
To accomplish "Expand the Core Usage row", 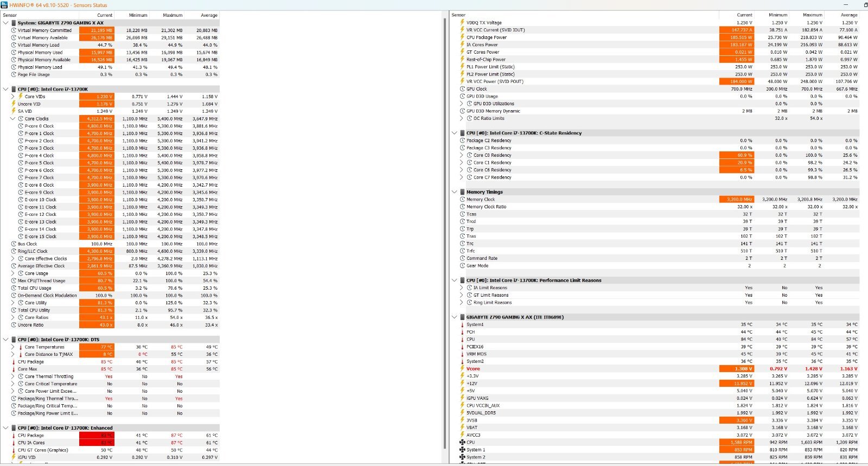I will tap(13, 273).
